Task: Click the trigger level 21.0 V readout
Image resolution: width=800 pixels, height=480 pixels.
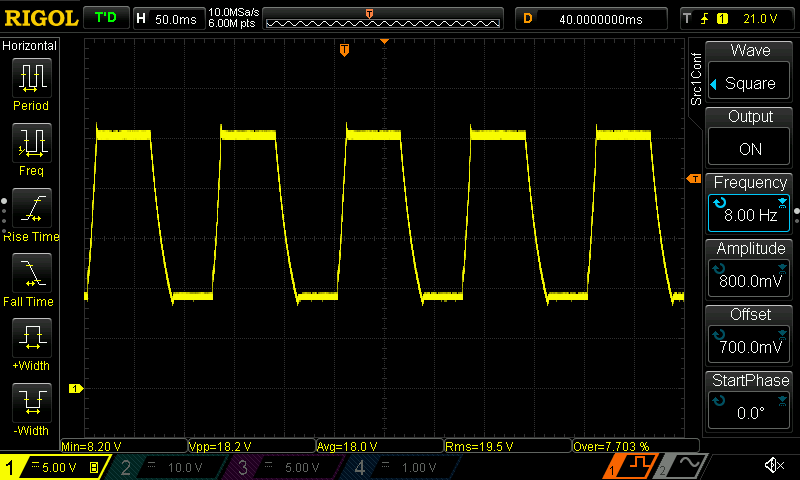Action: [760, 19]
